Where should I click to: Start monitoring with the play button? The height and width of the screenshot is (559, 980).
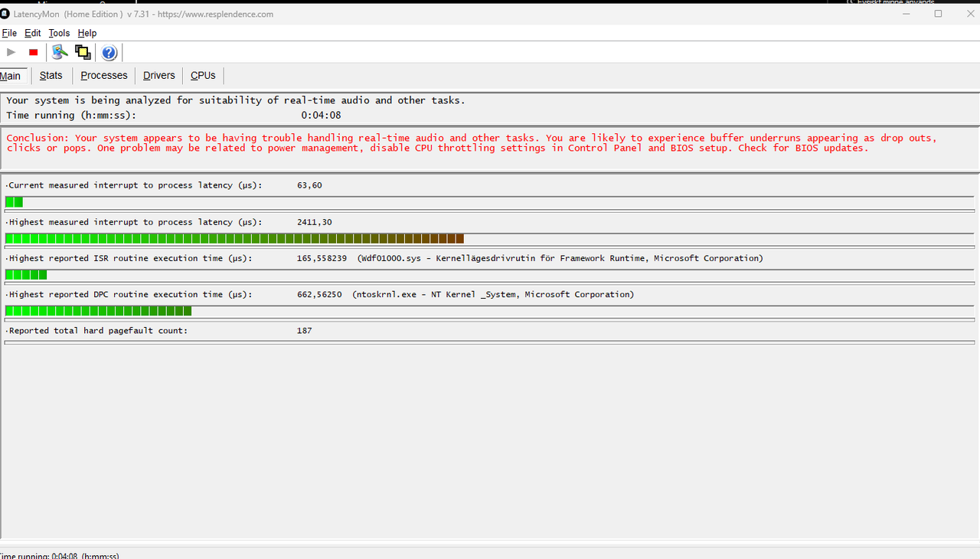point(11,52)
